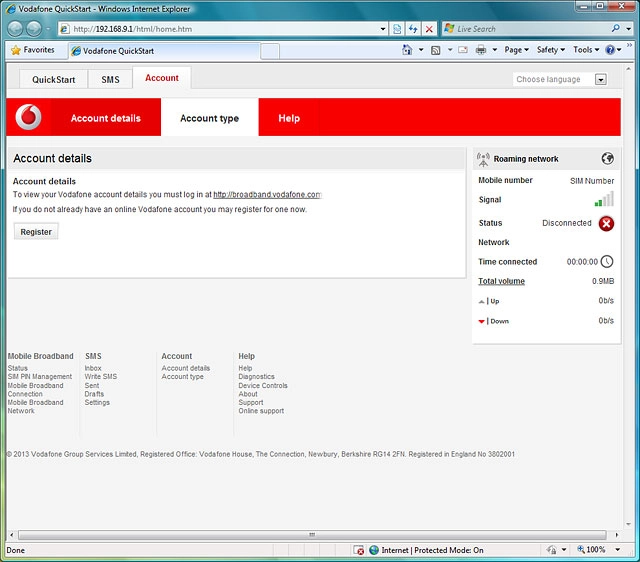Click the Print icon in command bar
This screenshot has width=640, height=562.
coord(481,50)
